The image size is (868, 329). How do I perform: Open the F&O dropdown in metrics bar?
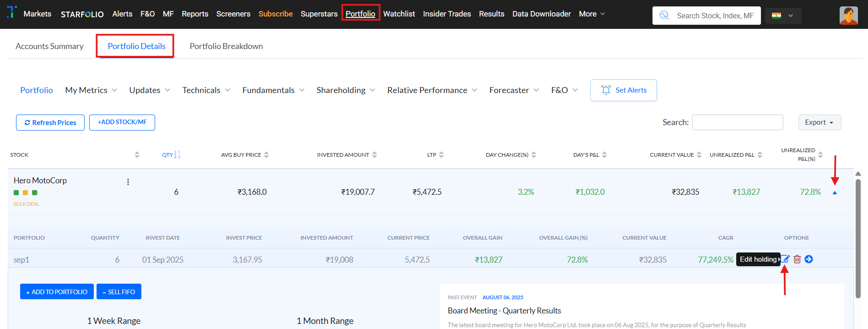point(564,90)
